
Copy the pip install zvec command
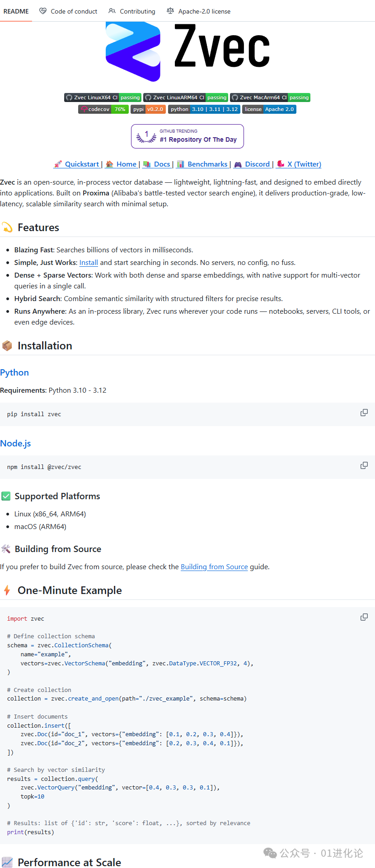coord(364,413)
